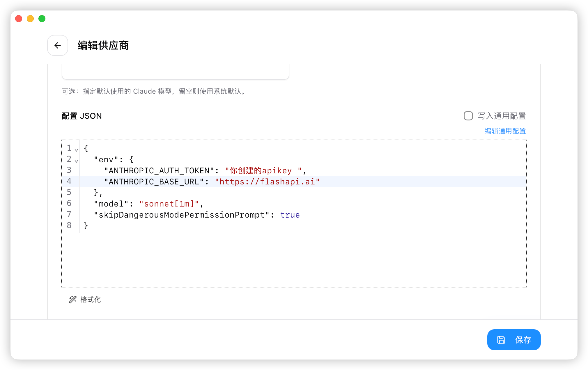The height and width of the screenshot is (370, 588).
Task: Click the "env" key on line 2
Action: [106, 160]
